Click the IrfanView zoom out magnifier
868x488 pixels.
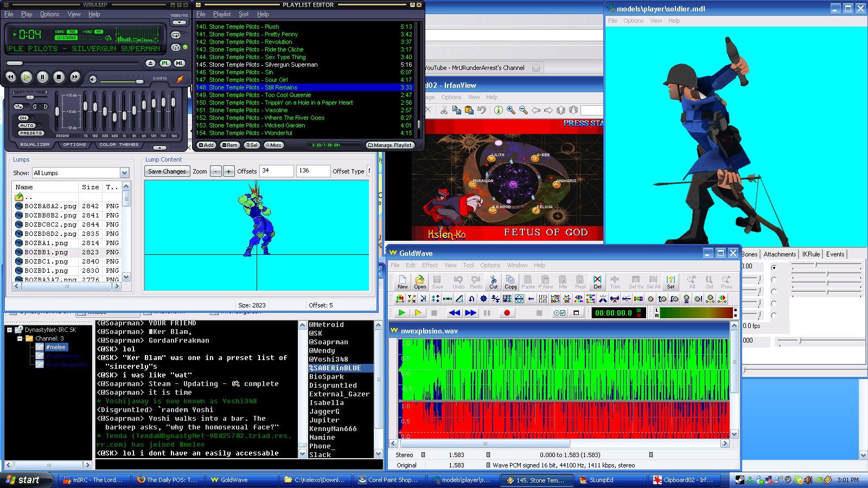[523, 110]
